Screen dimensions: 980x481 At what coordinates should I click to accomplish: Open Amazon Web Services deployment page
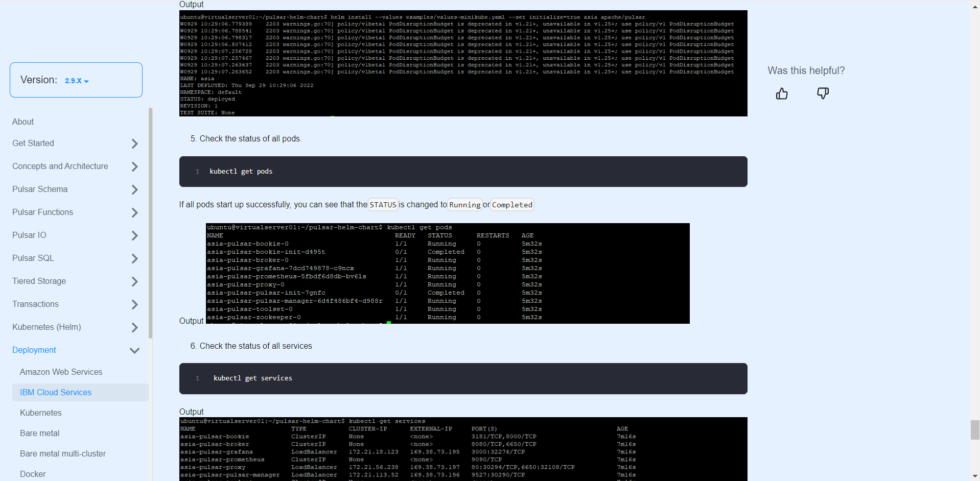[61, 372]
